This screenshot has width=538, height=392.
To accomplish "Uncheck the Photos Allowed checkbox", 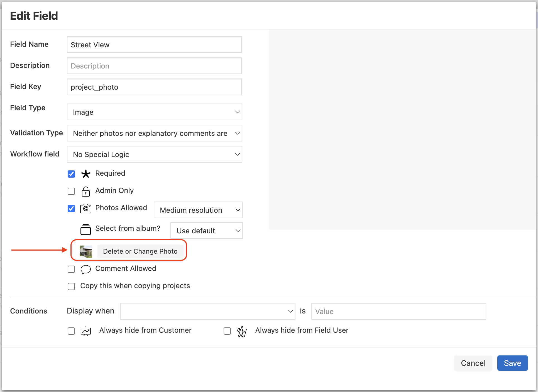I will pos(71,209).
